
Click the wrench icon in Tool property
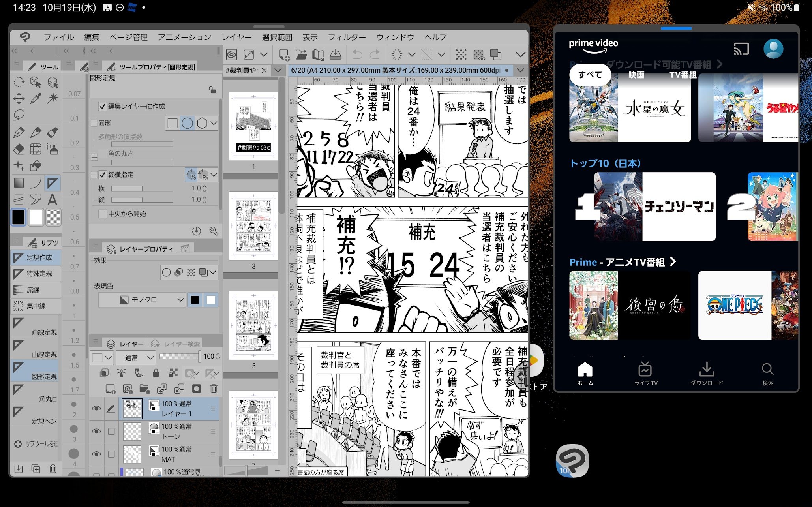pyautogui.click(x=214, y=231)
